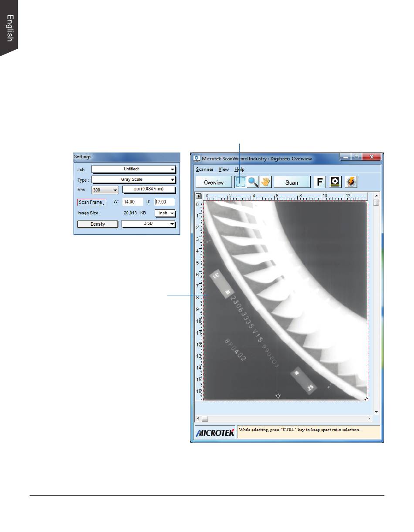Open the 3.5D density dropdown

click(148, 224)
